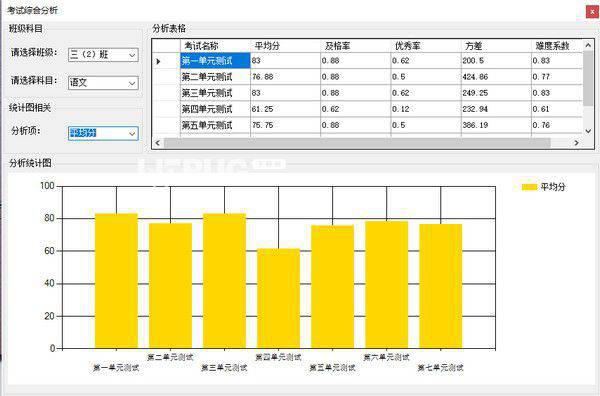Select table row 第四单元测试
Viewport: 600px width, 396px height.
coord(367,109)
